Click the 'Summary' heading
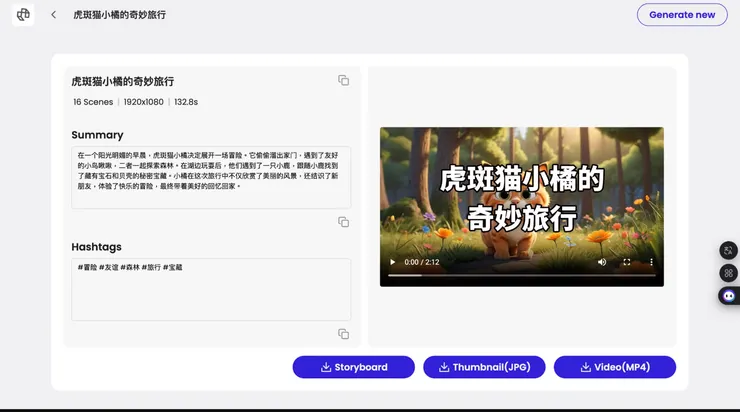Image resolution: width=740 pixels, height=412 pixels. (97, 135)
